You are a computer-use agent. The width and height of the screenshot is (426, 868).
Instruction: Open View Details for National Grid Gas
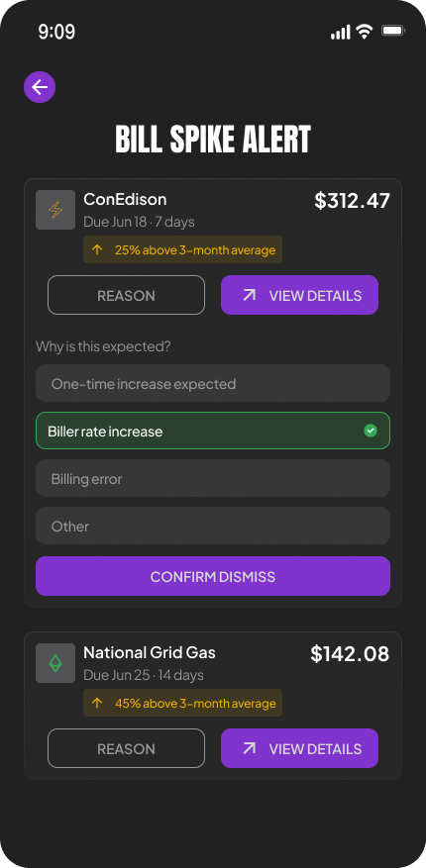click(300, 748)
